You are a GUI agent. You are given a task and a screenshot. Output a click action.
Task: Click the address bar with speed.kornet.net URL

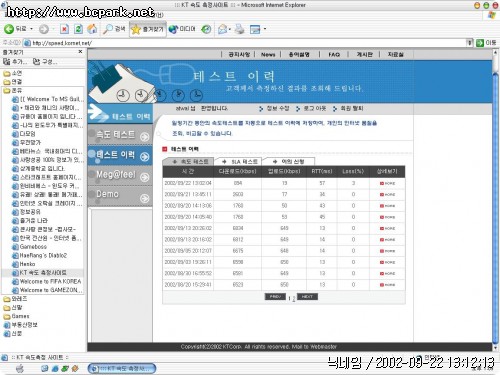coord(245,43)
